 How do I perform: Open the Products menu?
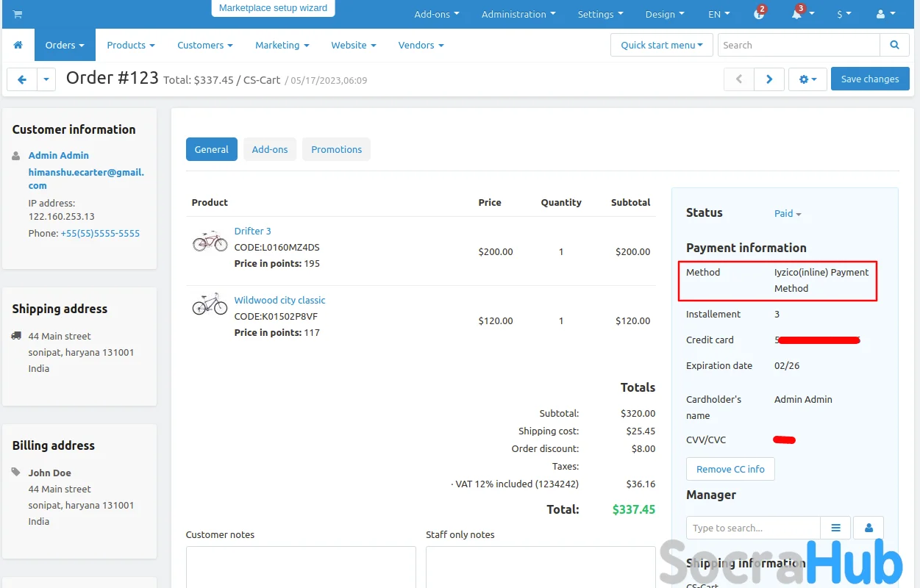130,45
